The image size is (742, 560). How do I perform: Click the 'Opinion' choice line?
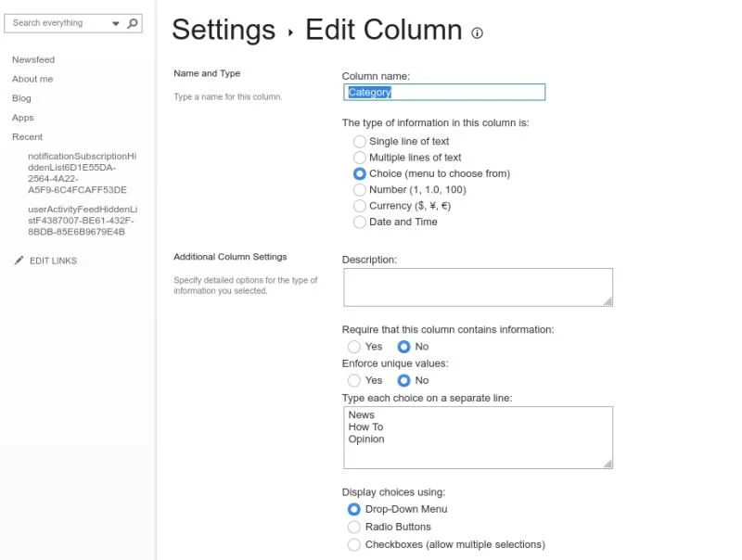coord(366,439)
